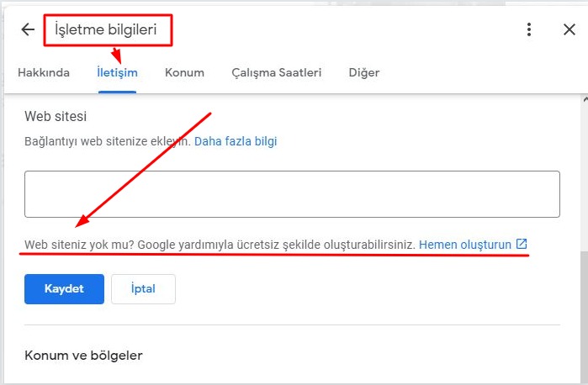This screenshot has width=588, height=385.
Task: Focus the Web sitesi URL input box
Action: (292, 194)
